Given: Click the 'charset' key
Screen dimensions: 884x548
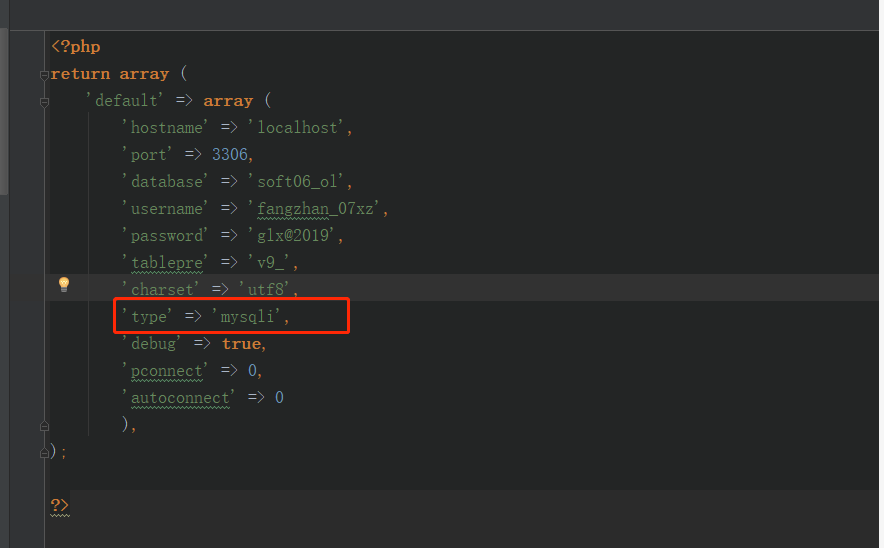Looking at the screenshot, I should (161, 290).
